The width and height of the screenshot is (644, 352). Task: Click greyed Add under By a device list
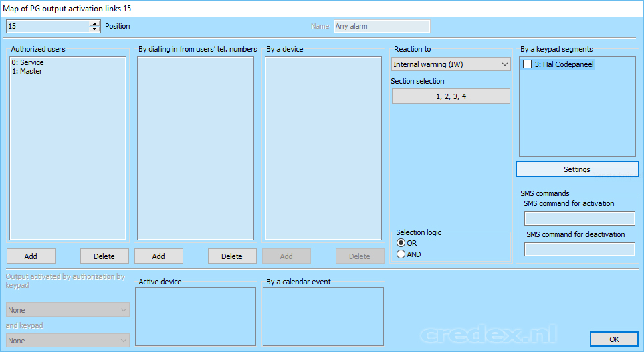[x=286, y=256]
